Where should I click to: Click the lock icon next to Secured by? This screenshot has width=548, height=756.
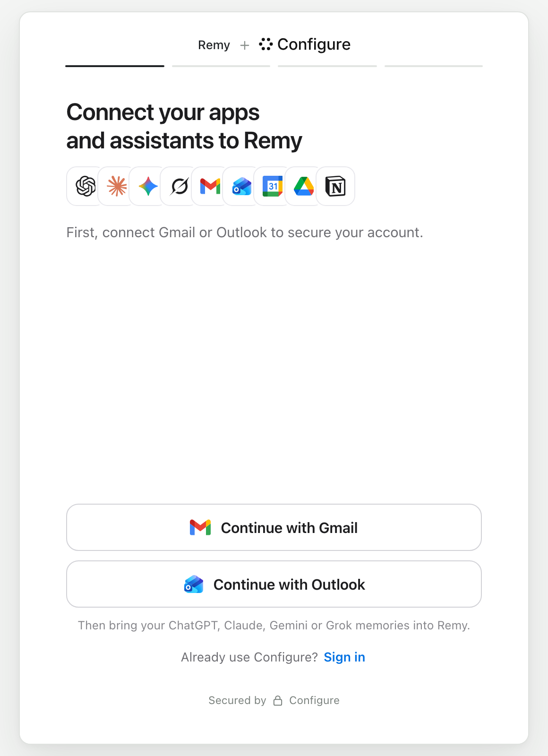[278, 700]
